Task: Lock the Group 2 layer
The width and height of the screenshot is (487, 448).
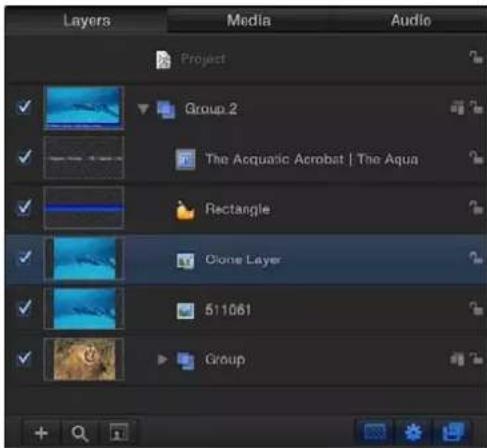Action: pos(476,107)
